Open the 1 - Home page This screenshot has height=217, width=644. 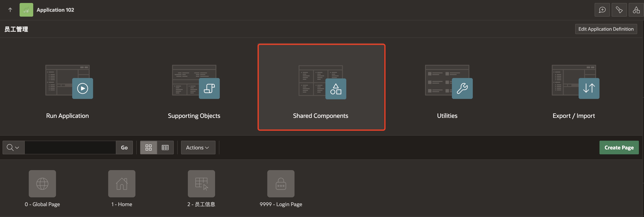coord(122,184)
